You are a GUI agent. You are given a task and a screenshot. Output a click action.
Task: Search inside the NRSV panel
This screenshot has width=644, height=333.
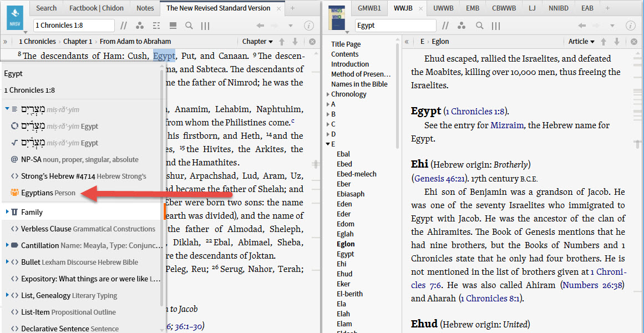click(189, 26)
